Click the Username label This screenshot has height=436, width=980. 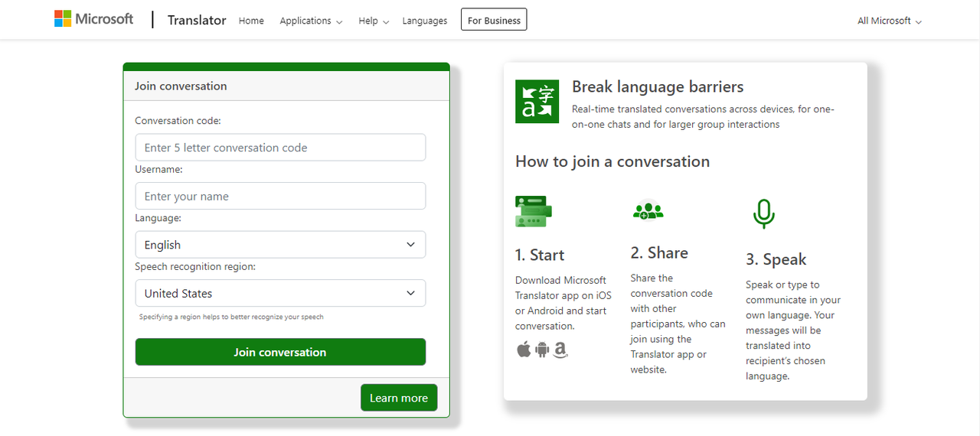[x=158, y=169]
